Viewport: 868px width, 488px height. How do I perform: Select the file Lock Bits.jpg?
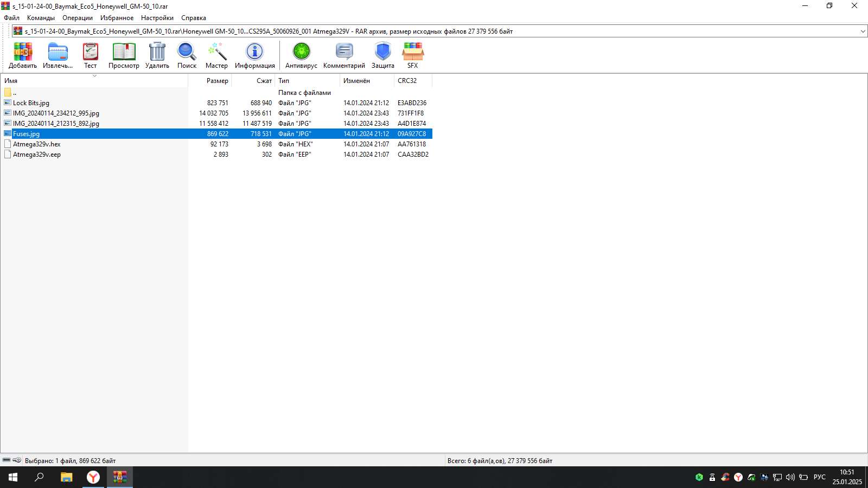pyautogui.click(x=31, y=103)
